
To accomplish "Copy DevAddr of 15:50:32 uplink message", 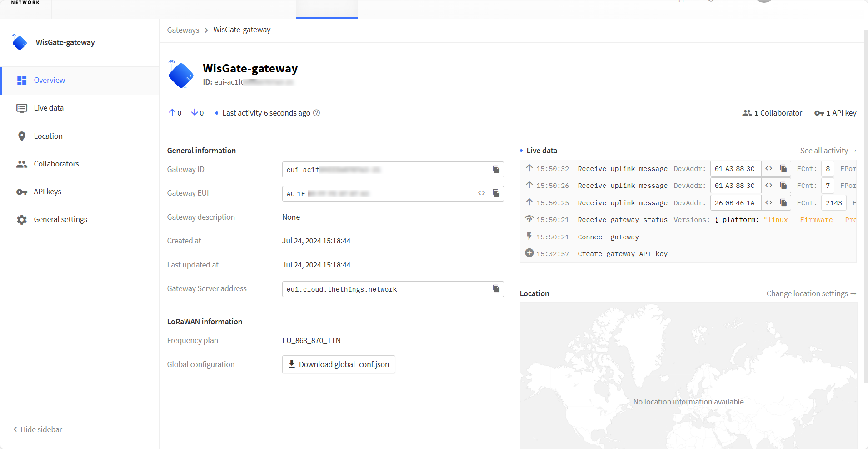I will pyautogui.click(x=783, y=169).
